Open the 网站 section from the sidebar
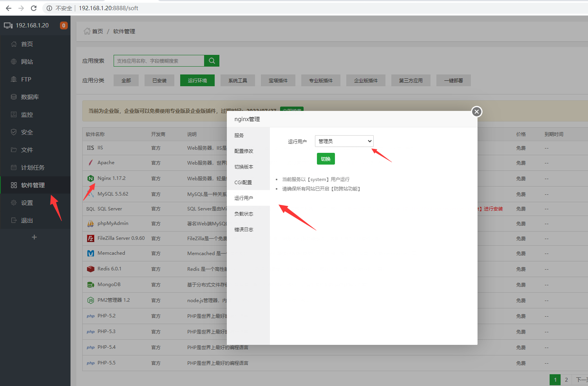 click(x=26, y=62)
